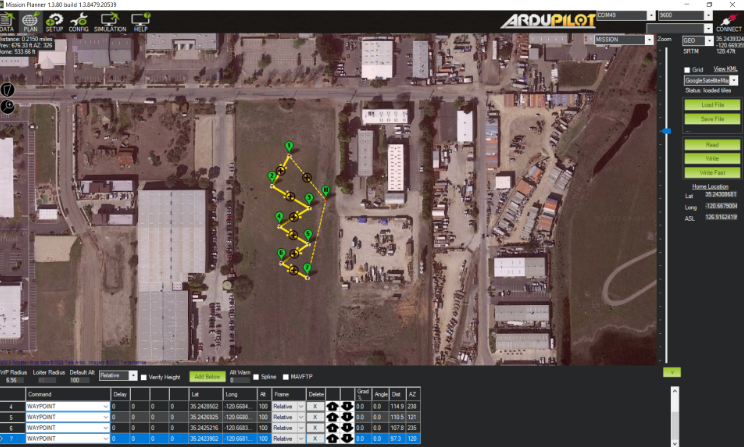This screenshot has width=744, height=447.
Task: Enable the Spline checkbox
Action: 256,377
